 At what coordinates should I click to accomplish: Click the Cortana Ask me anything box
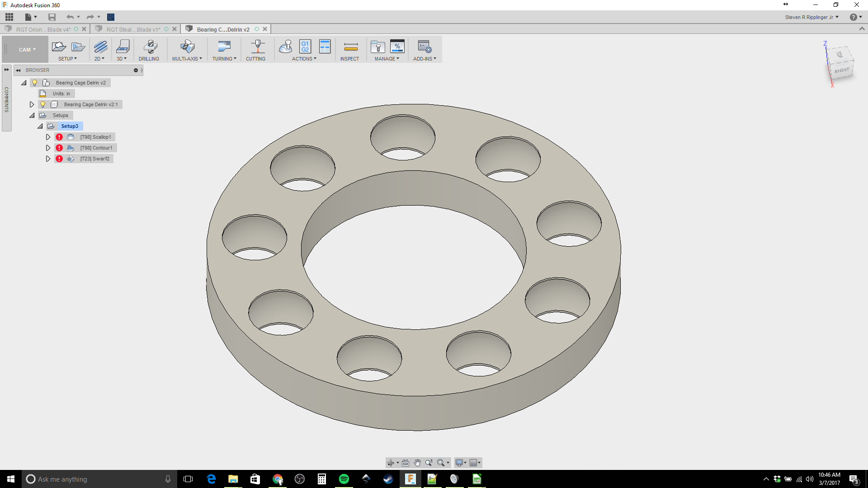click(x=99, y=479)
